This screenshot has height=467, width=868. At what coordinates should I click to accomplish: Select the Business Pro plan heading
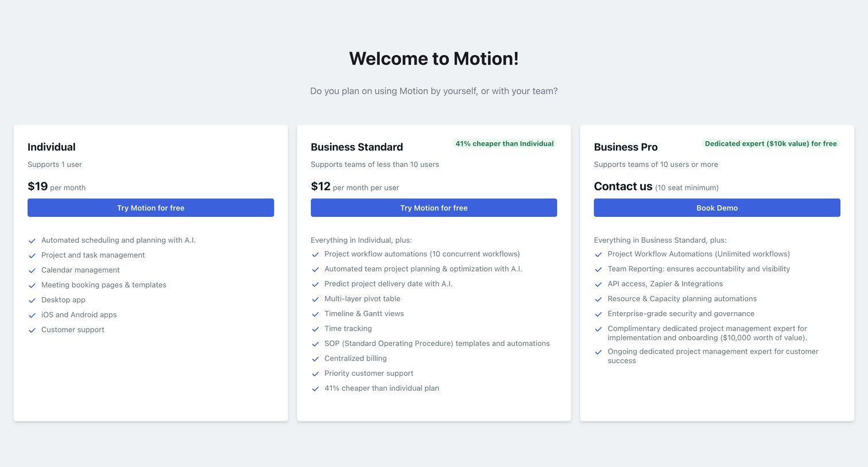(x=626, y=147)
